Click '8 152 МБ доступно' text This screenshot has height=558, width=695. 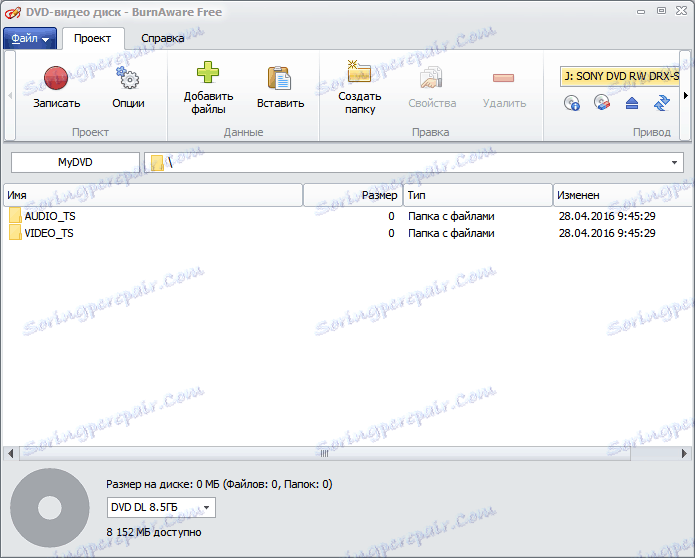tap(154, 532)
